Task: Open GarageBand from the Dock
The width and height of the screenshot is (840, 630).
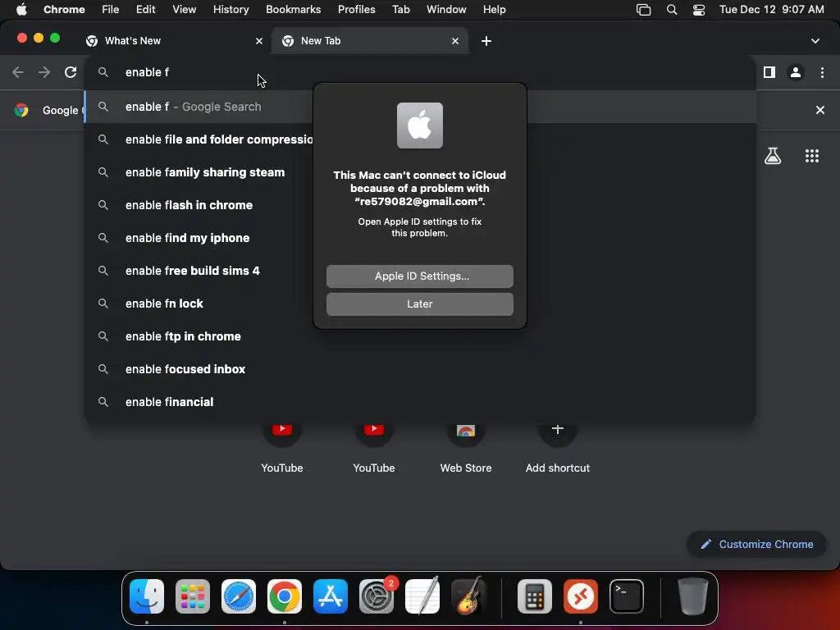Action: 468,596
